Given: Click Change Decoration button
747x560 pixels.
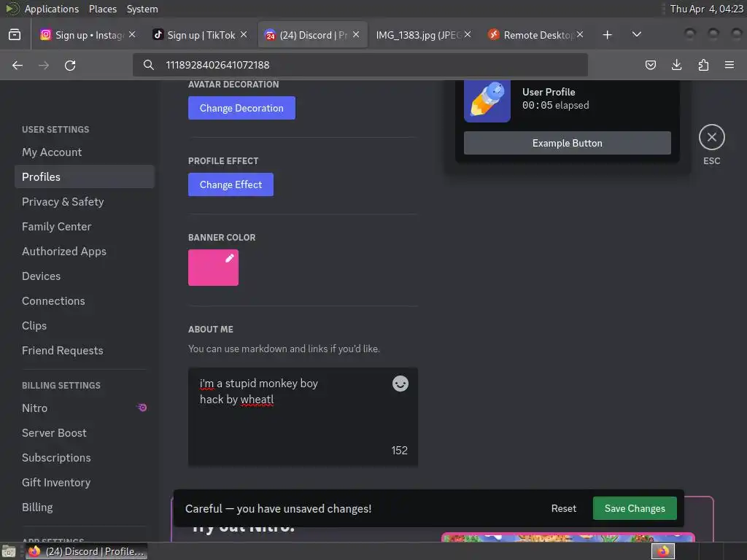Looking at the screenshot, I should click(241, 108).
